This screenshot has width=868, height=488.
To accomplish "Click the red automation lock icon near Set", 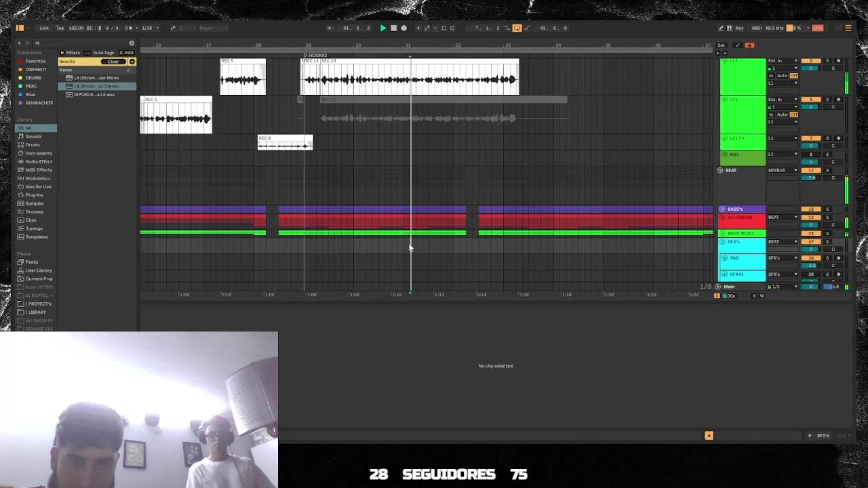I will coord(749,45).
